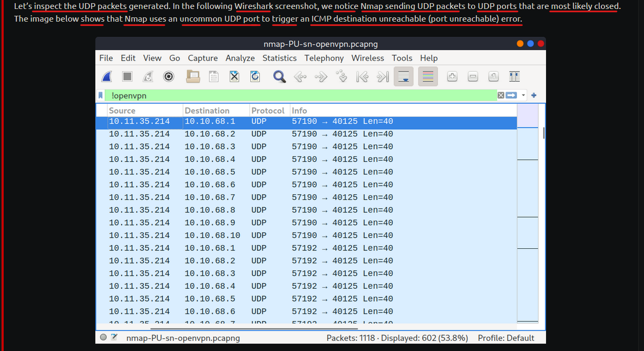
Task: Sort by the Info column header
Action: 403,111
